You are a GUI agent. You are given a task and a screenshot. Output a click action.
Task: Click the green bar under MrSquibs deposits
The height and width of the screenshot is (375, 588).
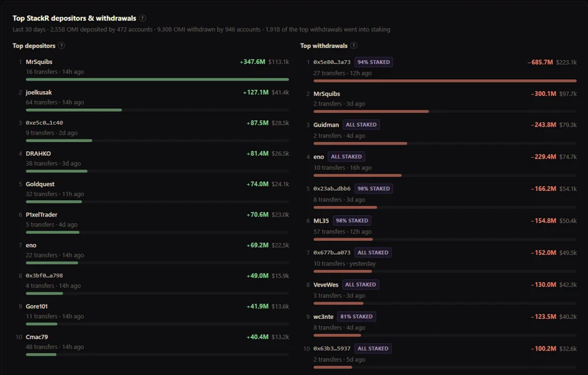pos(157,79)
